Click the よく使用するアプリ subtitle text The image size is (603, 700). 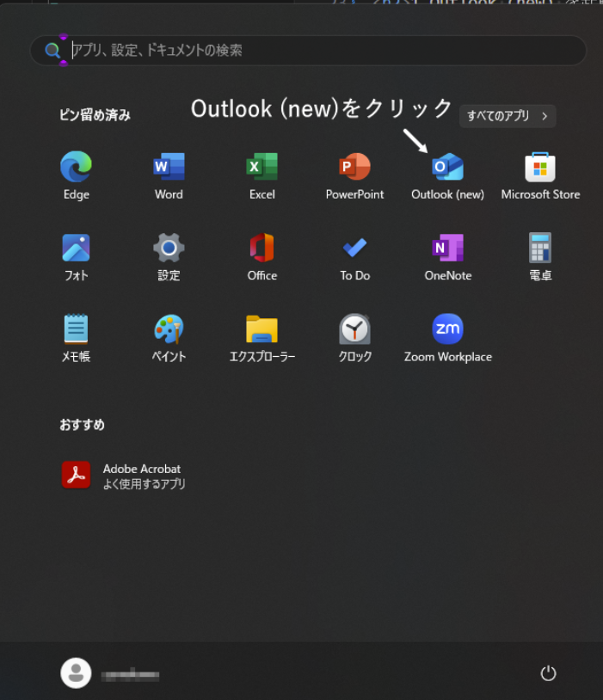pos(144,484)
